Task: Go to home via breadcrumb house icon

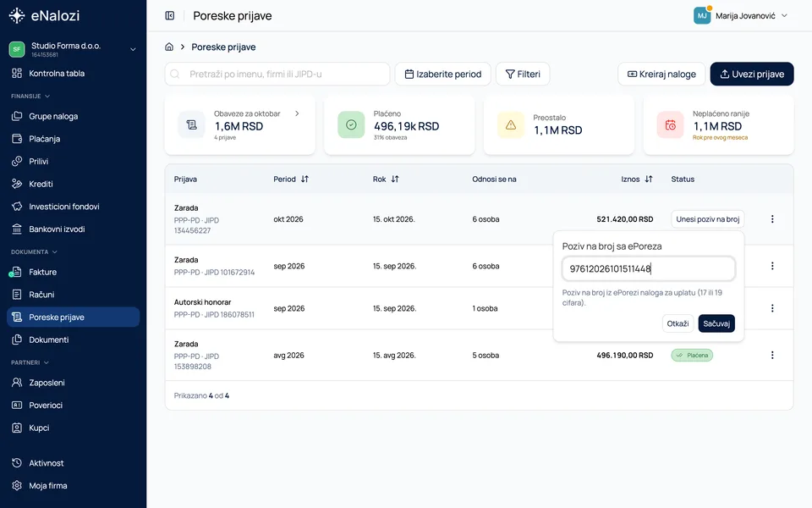Action: coord(169,47)
